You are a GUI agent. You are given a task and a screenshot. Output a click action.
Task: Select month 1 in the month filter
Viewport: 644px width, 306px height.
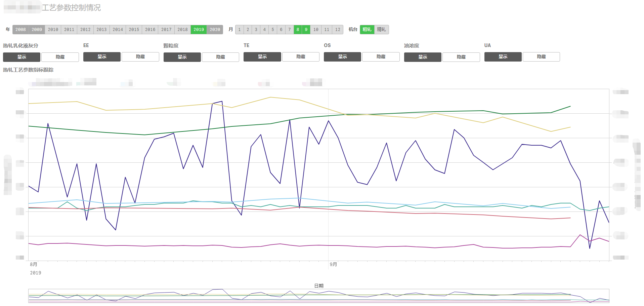click(x=240, y=30)
